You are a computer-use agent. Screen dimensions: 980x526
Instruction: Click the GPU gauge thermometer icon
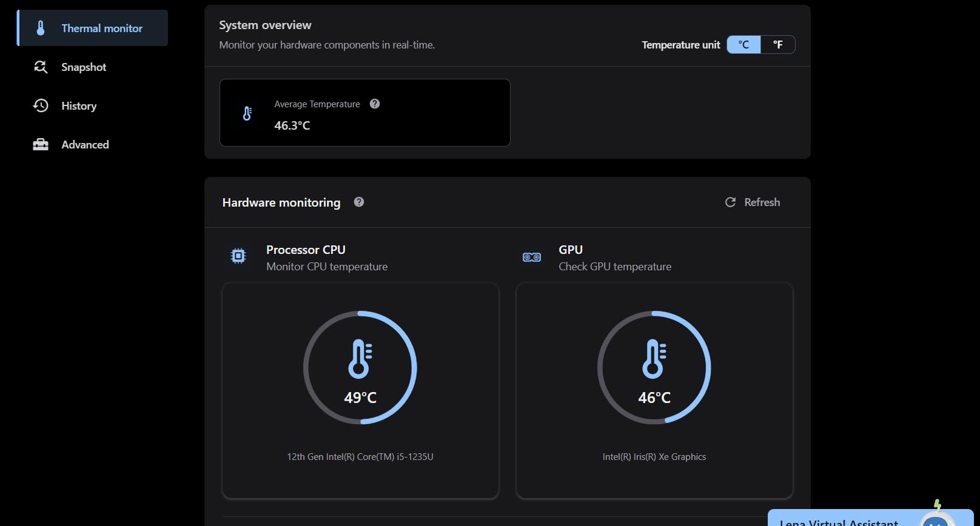click(654, 359)
